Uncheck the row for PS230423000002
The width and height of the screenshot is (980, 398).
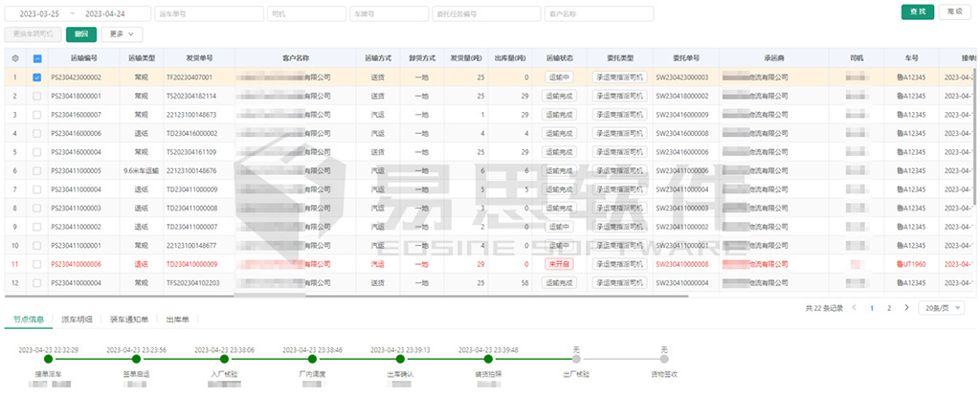(x=37, y=77)
